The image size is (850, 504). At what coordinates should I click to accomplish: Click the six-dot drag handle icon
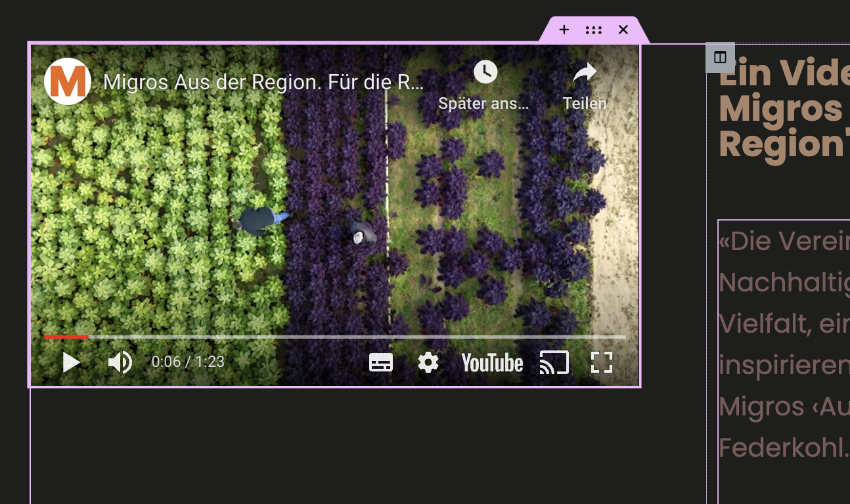(594, 30)
